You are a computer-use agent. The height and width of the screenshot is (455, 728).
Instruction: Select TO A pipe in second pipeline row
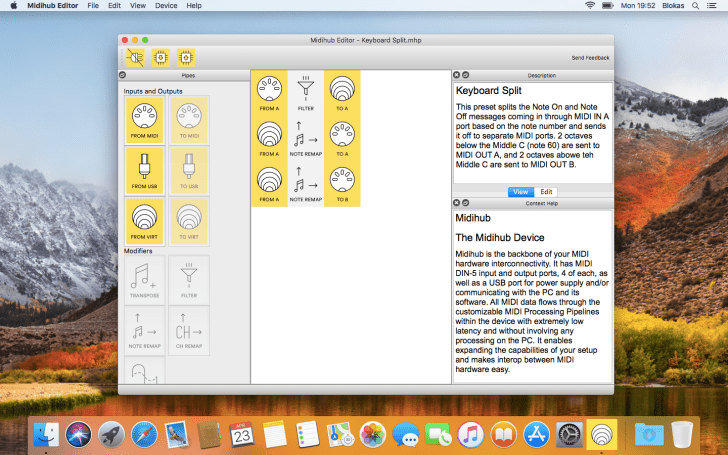(x=342, y=138)
